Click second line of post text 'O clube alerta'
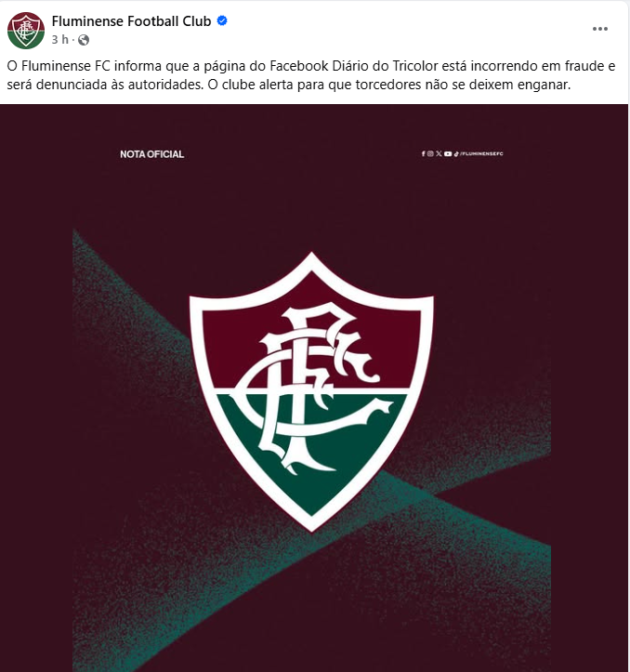This screenshot has height=672, width=630. [x=389, y=85]
